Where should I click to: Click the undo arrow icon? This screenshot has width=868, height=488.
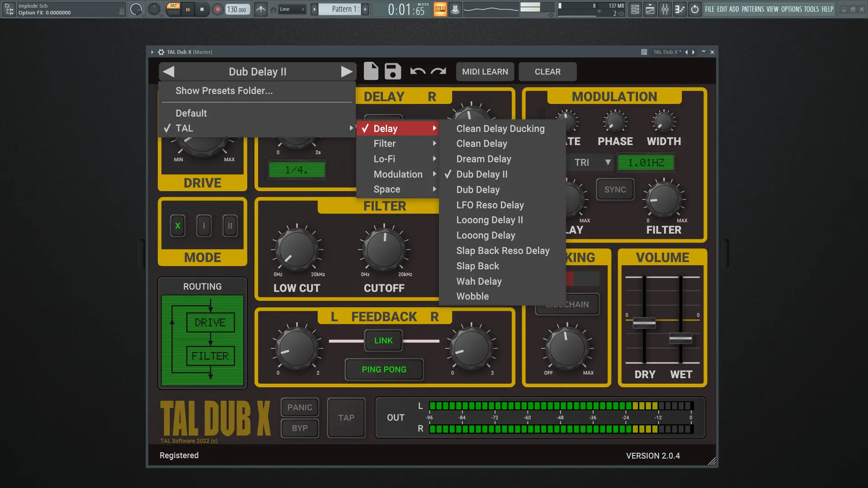click(417, 71)
